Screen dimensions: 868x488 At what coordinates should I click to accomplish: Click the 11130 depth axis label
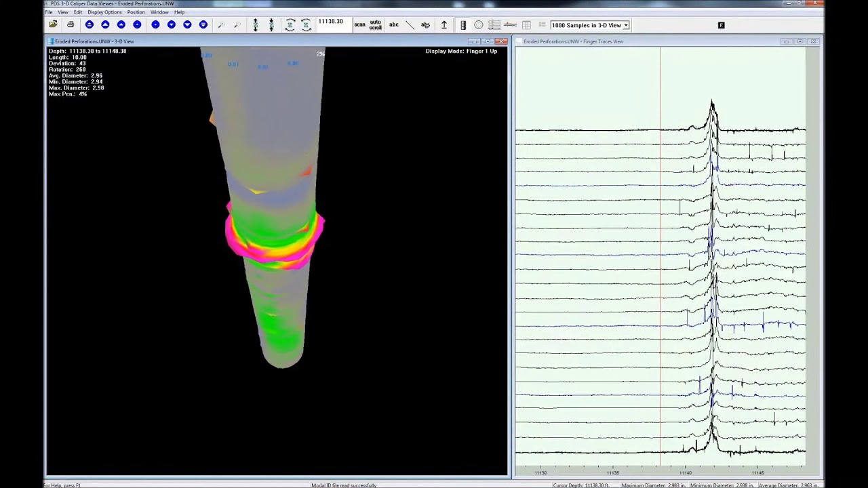(x=540, y=473)
